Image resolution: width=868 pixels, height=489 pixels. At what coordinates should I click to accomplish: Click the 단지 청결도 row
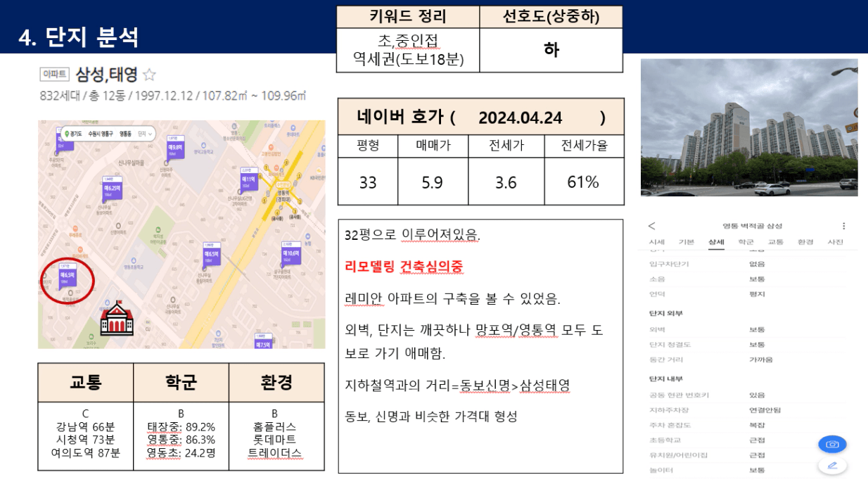[749, 345]
